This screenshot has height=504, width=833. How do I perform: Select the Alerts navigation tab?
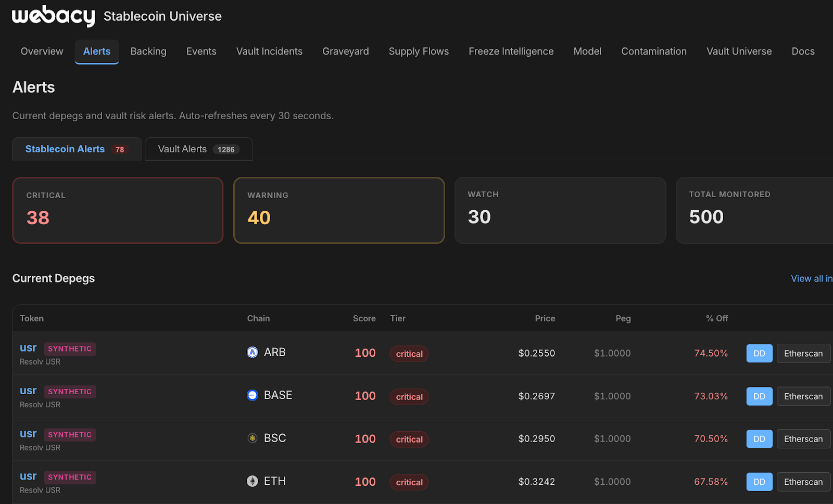[97, 51]
